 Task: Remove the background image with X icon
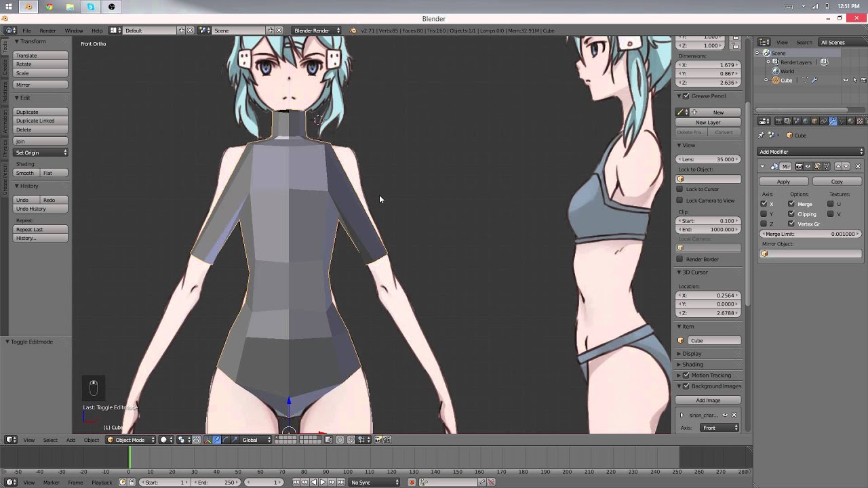tap(734, 415)
